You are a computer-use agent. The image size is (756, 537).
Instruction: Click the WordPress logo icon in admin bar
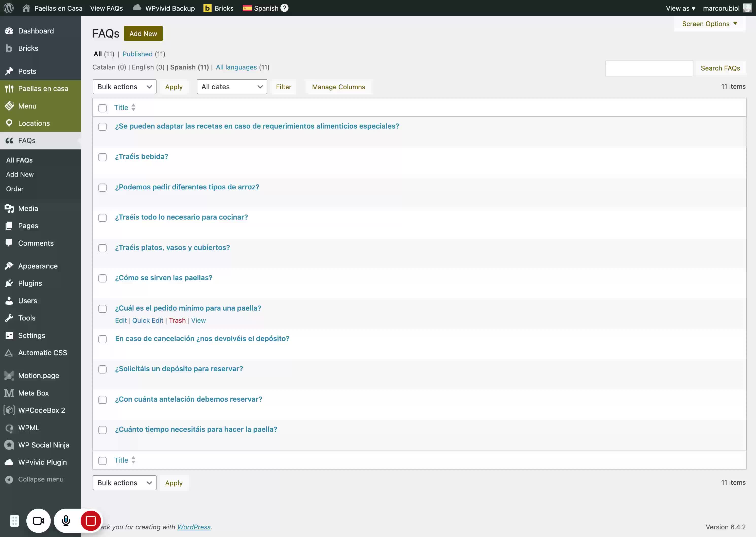coord(9,8)
